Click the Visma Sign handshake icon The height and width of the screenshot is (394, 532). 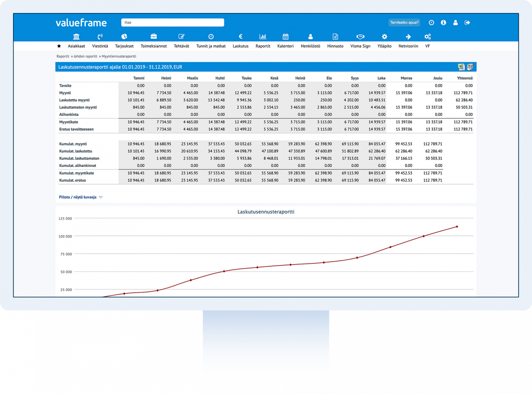pyautogui.click(x=360, y=37)
